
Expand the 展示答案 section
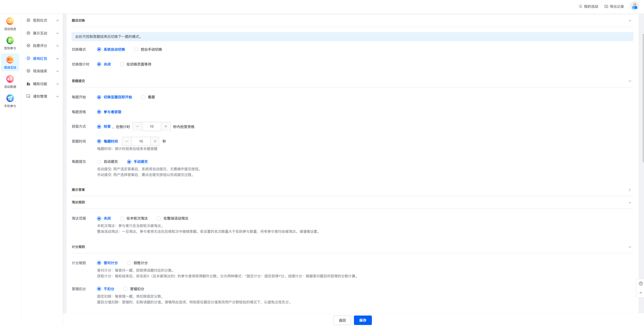[x=629, y=190]
